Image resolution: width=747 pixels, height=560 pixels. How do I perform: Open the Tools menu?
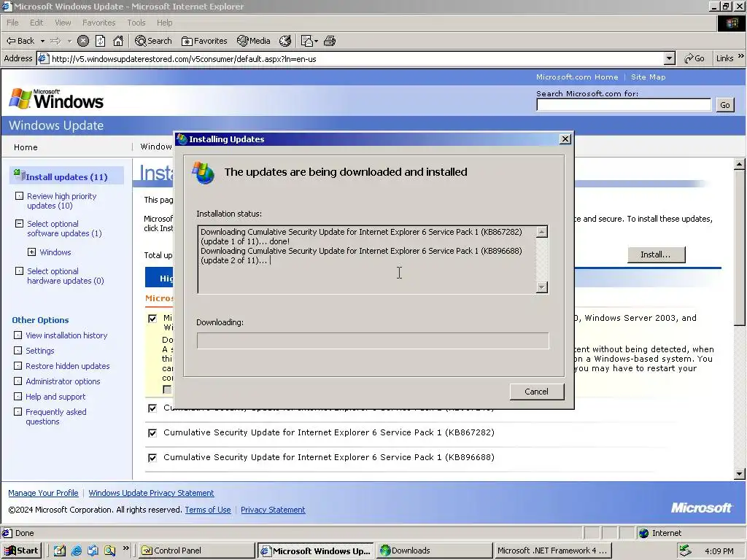pos(136,23)
